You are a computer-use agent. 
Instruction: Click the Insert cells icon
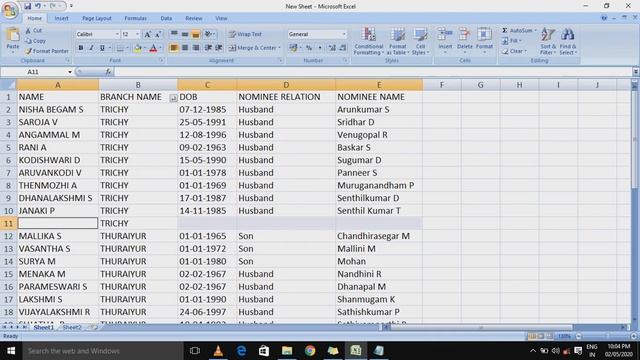click(x=445, y=35)
